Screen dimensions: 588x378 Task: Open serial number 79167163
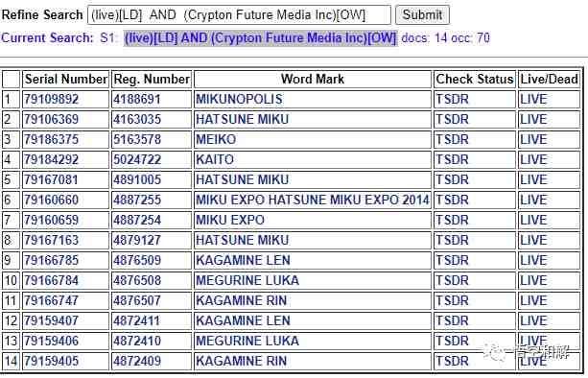click(52, 241)
